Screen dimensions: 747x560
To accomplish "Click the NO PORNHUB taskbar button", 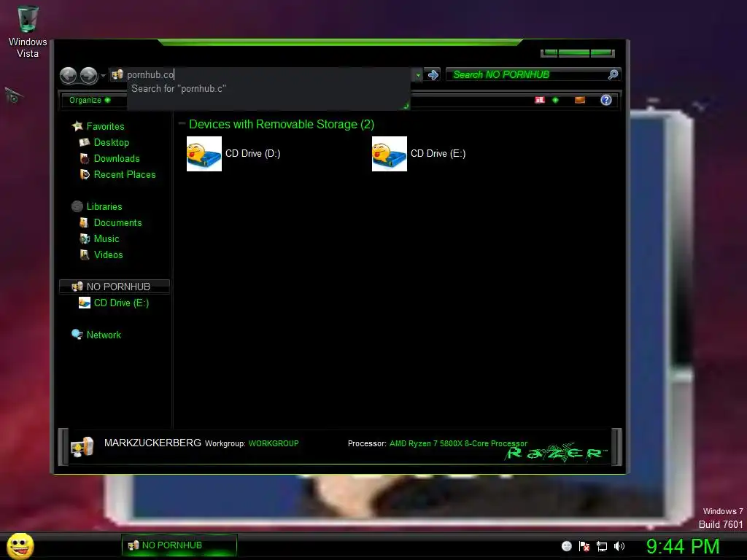I will point(179,545).
